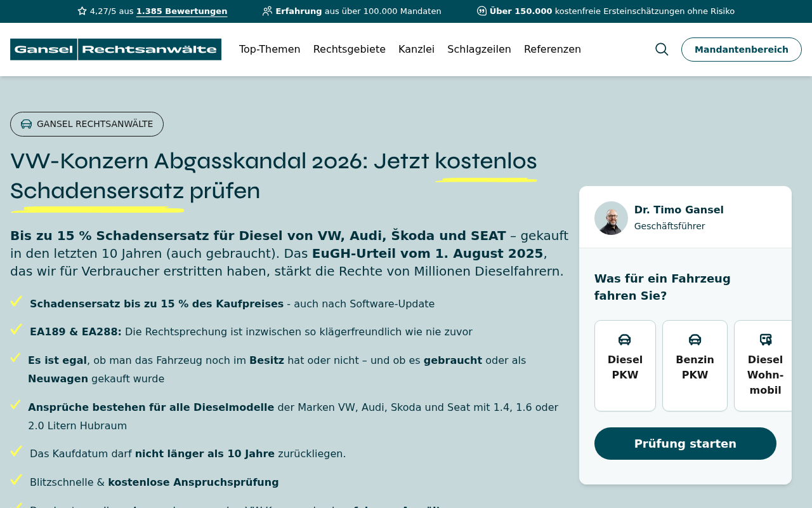Image resolution: width=812 pixels, height=508 pixels.
Task: Click text Erfahrung aus über 100.000 Mandaten
Action: [358, 11]
